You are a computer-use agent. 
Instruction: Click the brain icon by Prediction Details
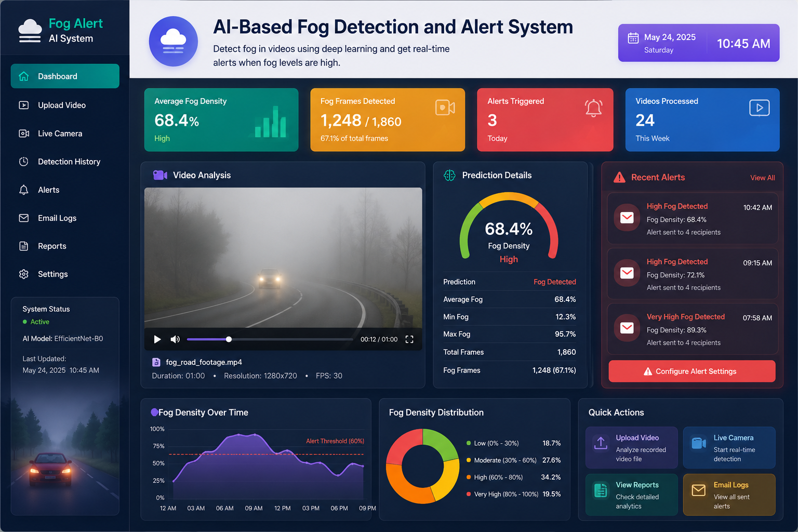point(449,175)
